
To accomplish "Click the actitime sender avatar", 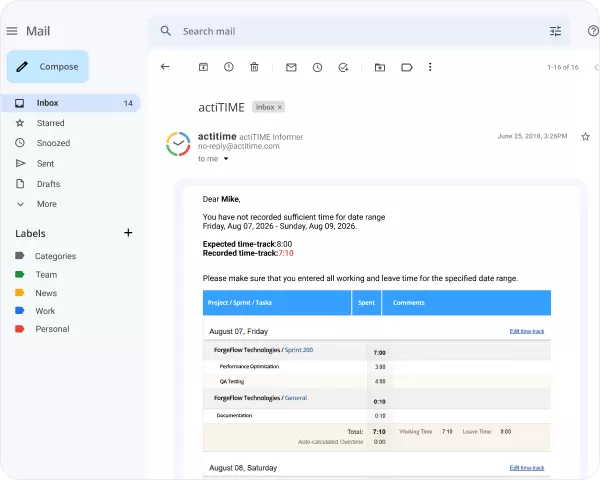I will (178, 144).
